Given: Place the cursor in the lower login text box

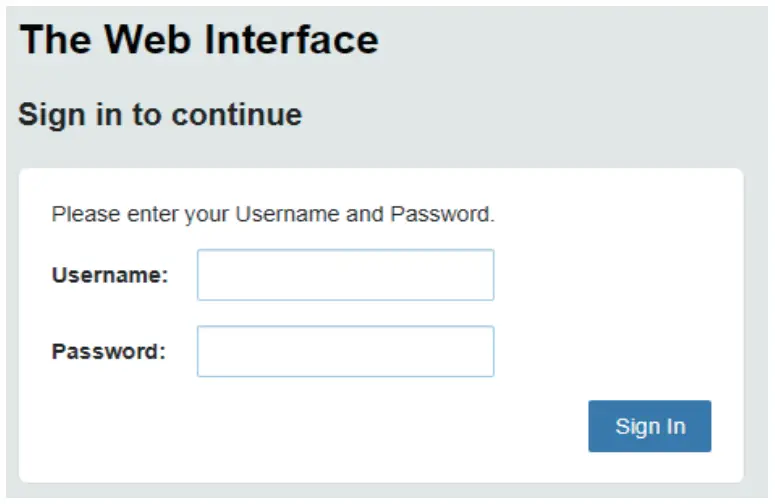Looking at the screenshot, I should pos(345,351).
